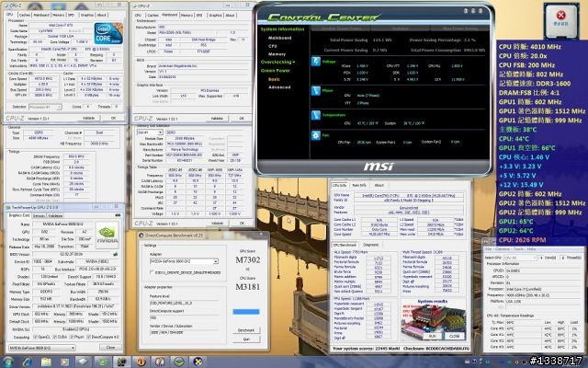Screen dimensions: 588x368
Task: Toggle the PhysX checkbox in GPU-Z
Action: click(x=72, y=337)
